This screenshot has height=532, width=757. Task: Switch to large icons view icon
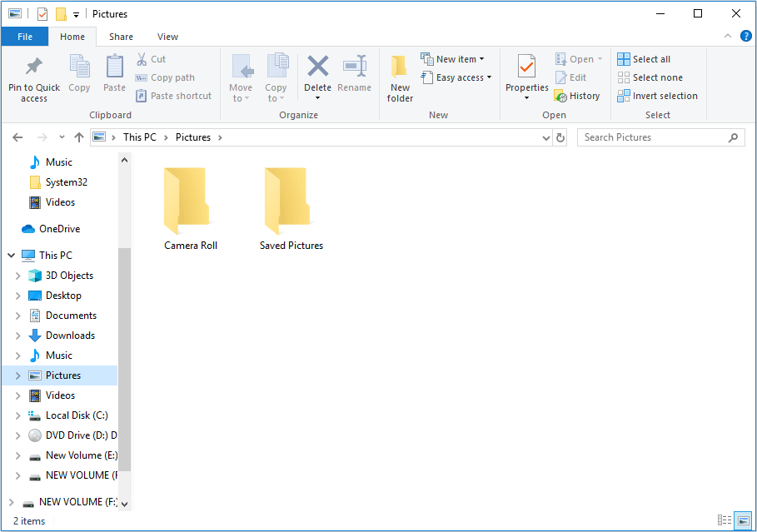[744, 520]
